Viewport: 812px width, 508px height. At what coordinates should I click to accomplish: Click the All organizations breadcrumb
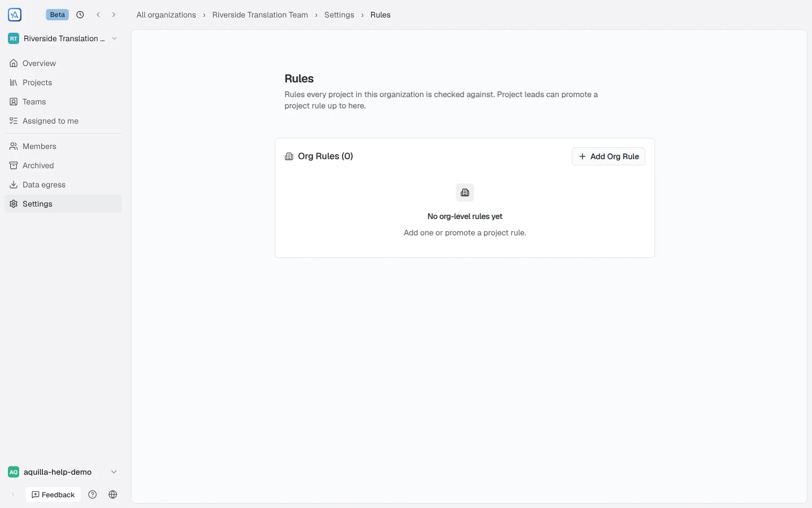click(166, 15)
